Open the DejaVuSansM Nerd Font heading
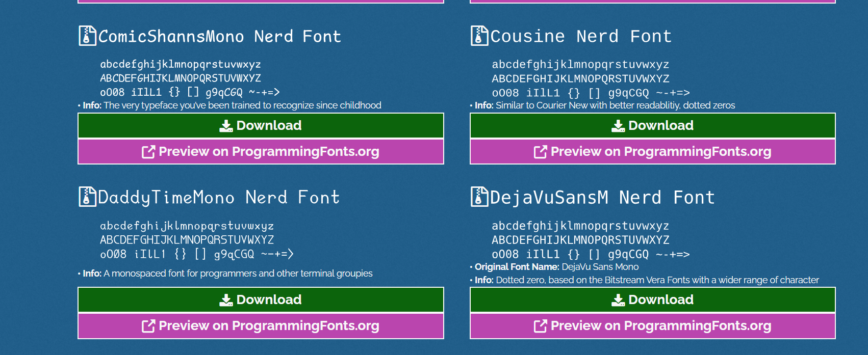Image resolution: width=868 pixels, height=355 pixels. (602, 198)
